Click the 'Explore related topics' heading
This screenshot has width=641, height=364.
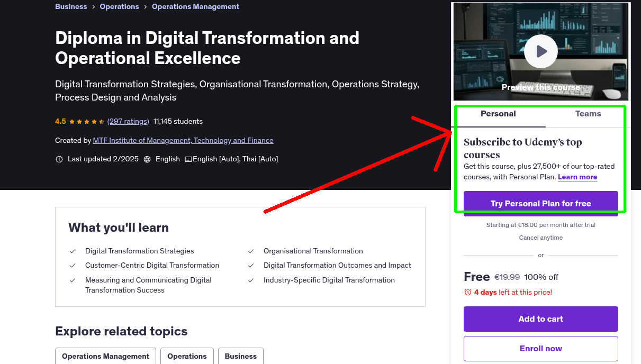point(121,331)
